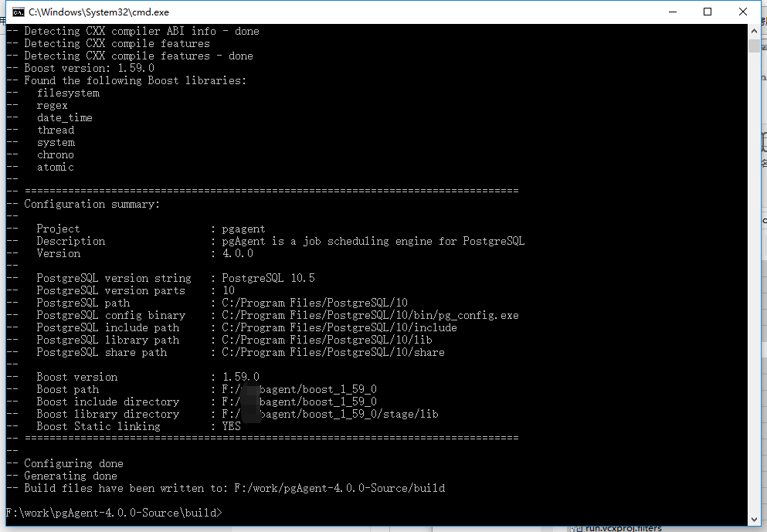This screenshot has width=767, height=532.
Task: Click the Version value '4.0.0'
Action: click(238, 253)
